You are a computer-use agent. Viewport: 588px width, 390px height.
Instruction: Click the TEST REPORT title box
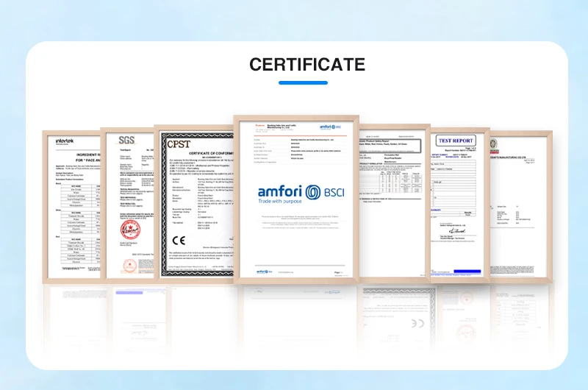tap(456, 141)
